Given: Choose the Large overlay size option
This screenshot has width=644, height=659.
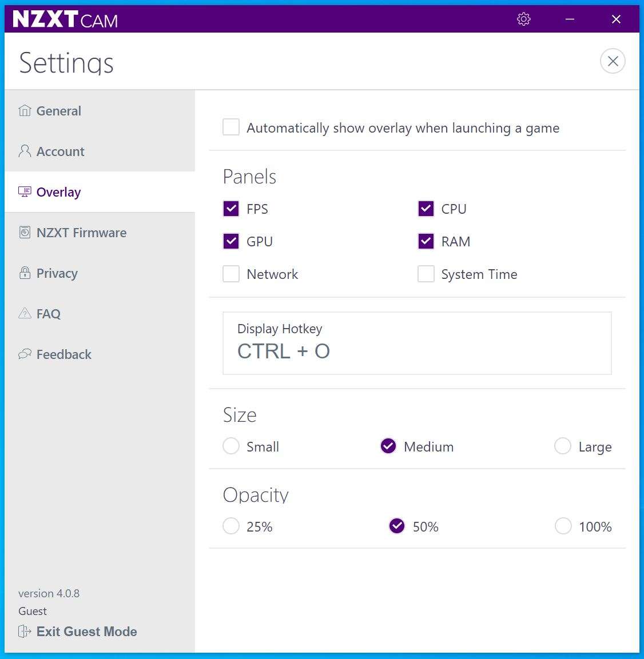Looking at the screenshot, I should pos(563,446).
